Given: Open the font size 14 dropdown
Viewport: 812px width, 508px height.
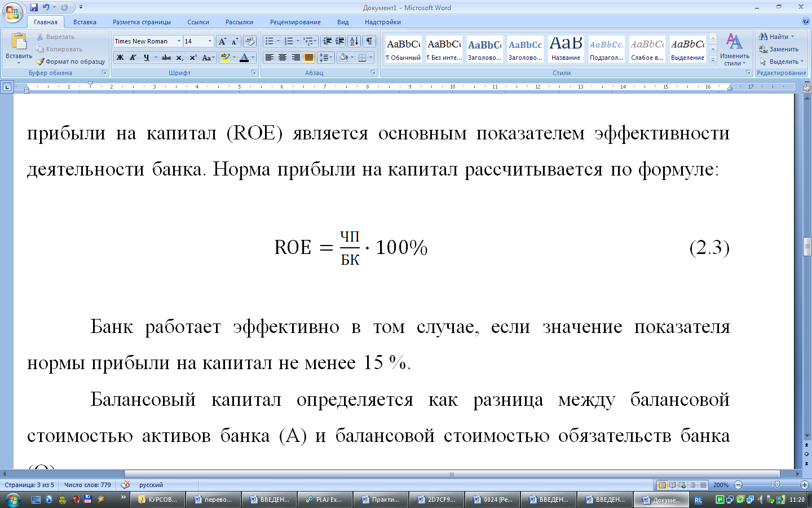Looking at the screenshot, I should [x=210, y=41].
